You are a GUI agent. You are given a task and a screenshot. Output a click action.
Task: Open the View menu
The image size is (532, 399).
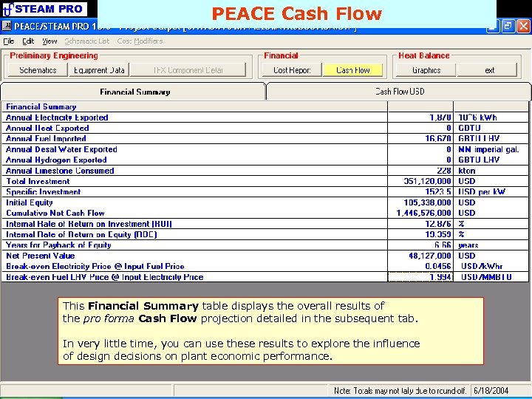tap(50, 41)
